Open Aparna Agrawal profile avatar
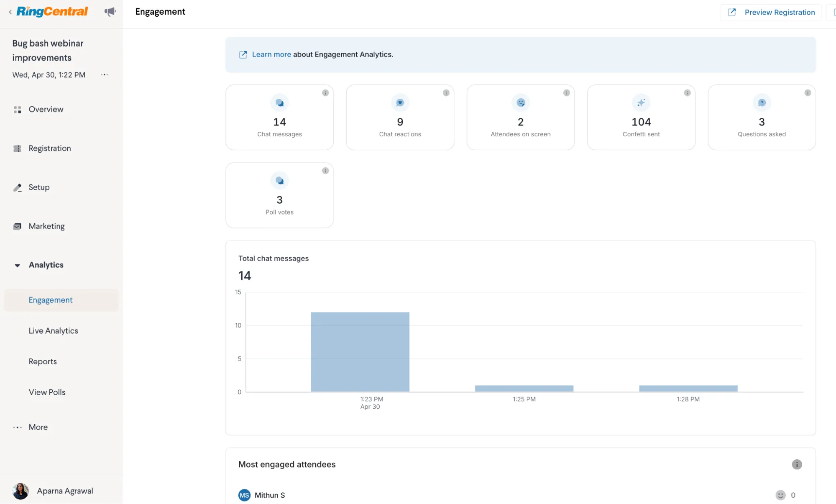The height and width of the screenshot is (504, 836). (x=20, y=491)
